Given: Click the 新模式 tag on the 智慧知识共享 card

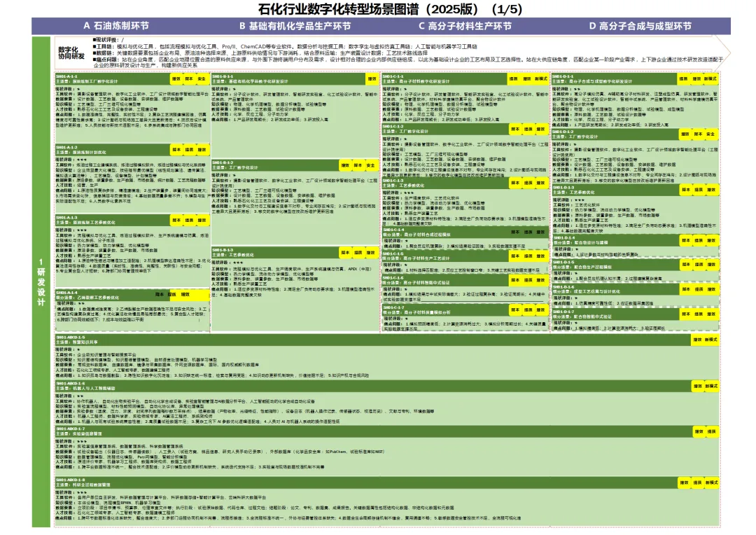Looking at the screenshot, I should [x=711, y=340].
